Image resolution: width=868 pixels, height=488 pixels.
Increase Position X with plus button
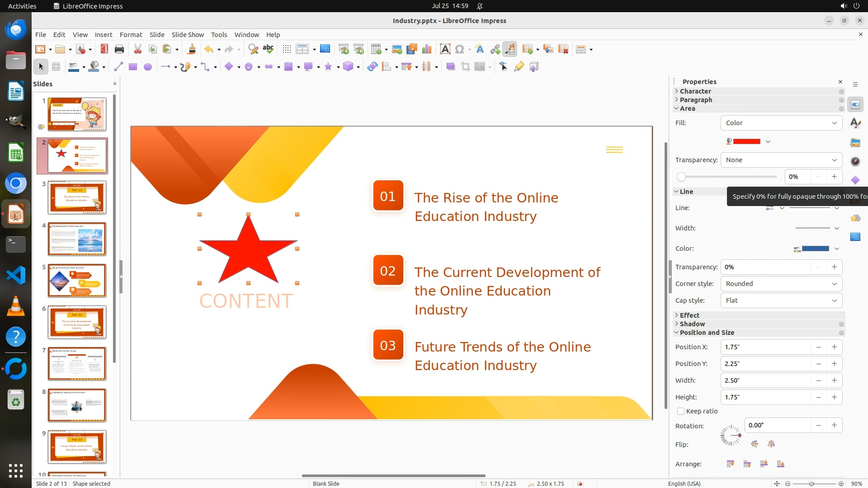click(834, 347)
